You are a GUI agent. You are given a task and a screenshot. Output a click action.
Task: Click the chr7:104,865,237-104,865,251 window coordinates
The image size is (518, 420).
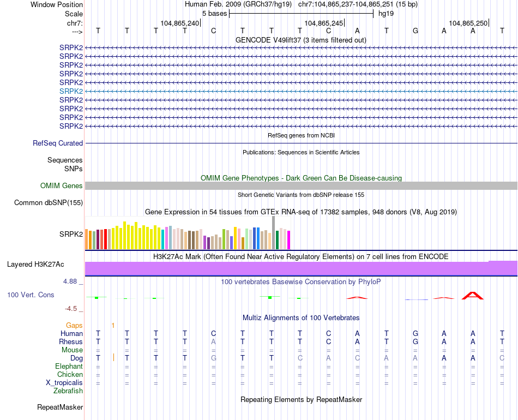click(x=346, y=4)
